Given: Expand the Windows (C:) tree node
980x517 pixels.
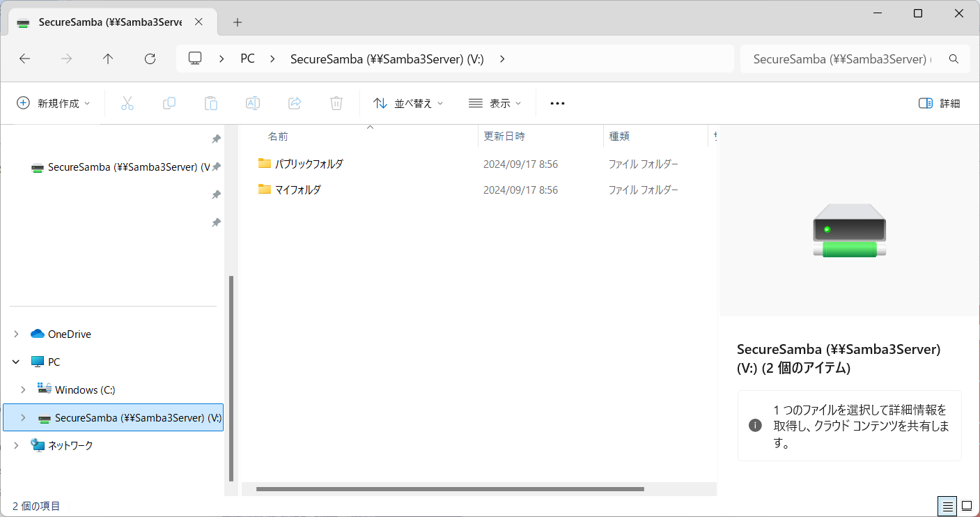Looking at the screenshot, I should point(23,389).
